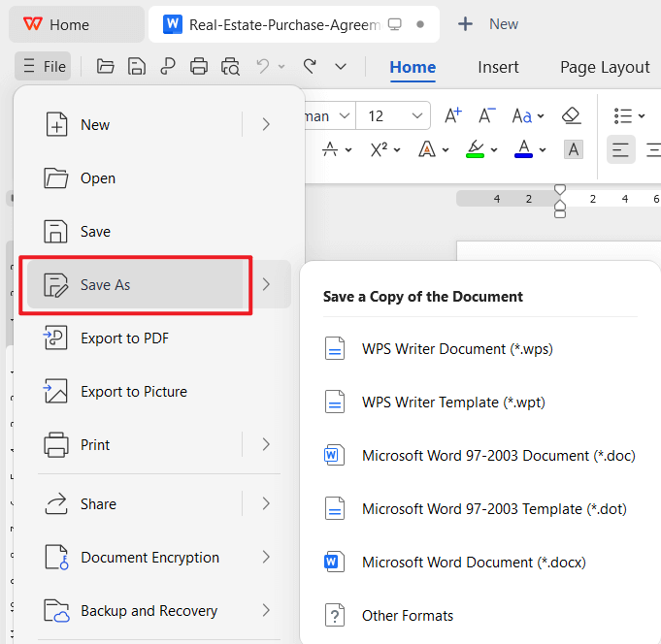Choose Export to PDF menu entry

pos(158,338)
